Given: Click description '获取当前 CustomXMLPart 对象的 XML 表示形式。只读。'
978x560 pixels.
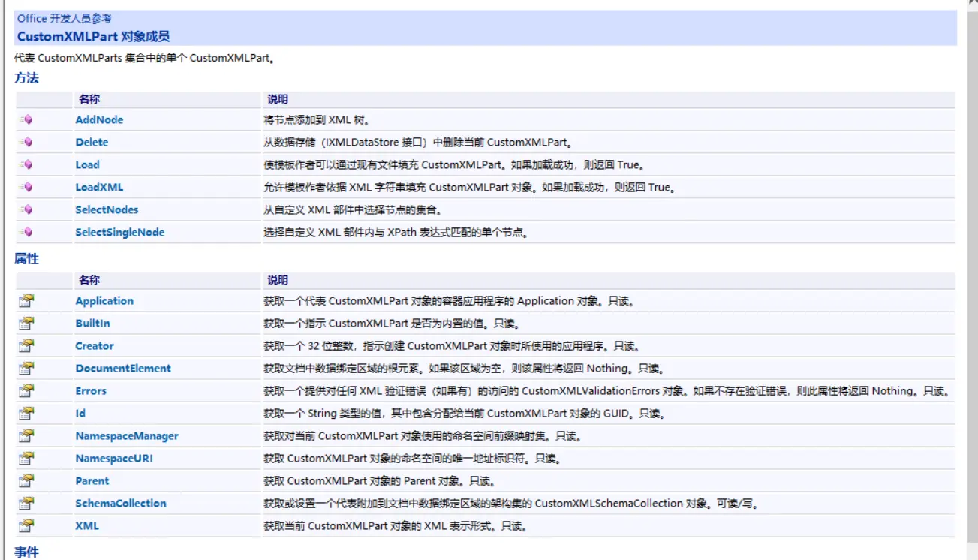Looking at the screenshot, I should point(395,526).
